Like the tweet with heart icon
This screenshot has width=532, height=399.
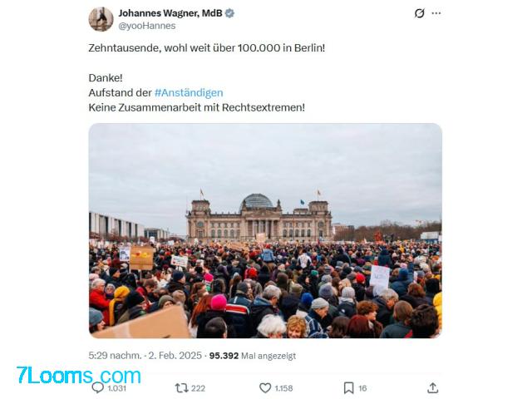point(265,388)
